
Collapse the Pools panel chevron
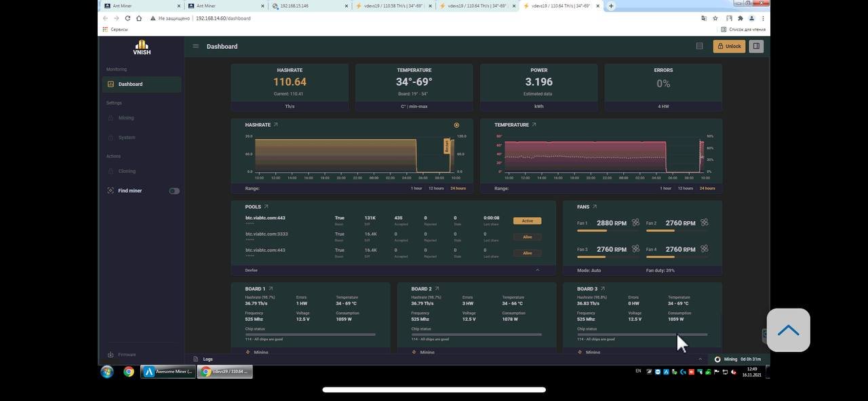click(538, 270)
